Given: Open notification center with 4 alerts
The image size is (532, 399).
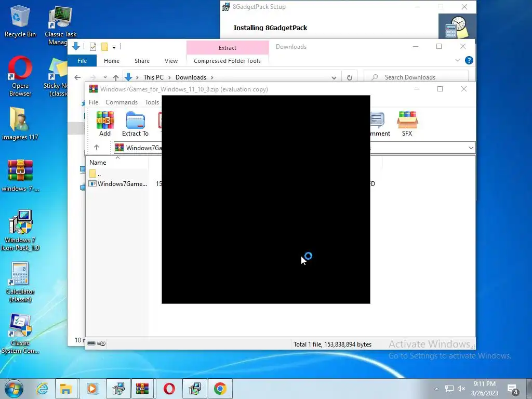Looking at the screenshot, I should pos(513,390).
